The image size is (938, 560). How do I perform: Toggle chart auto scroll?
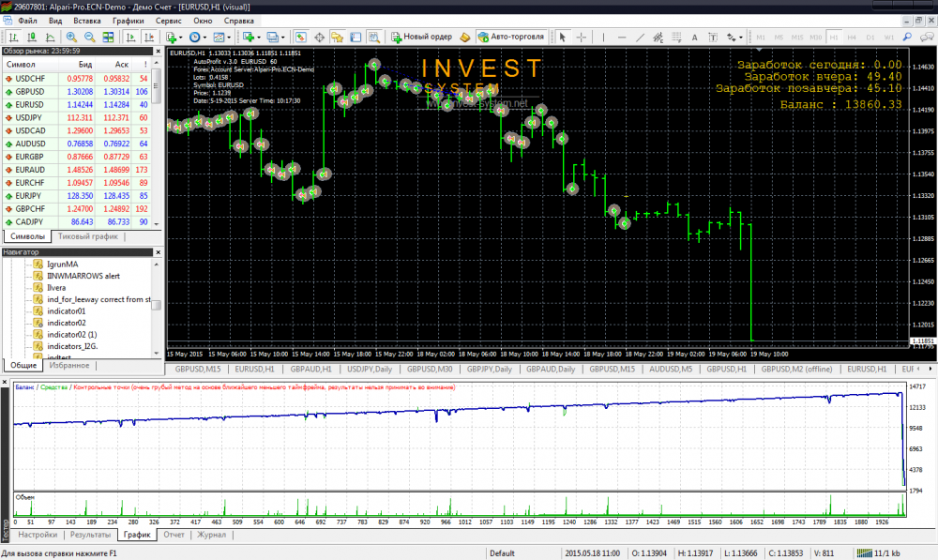coord(130,38)
